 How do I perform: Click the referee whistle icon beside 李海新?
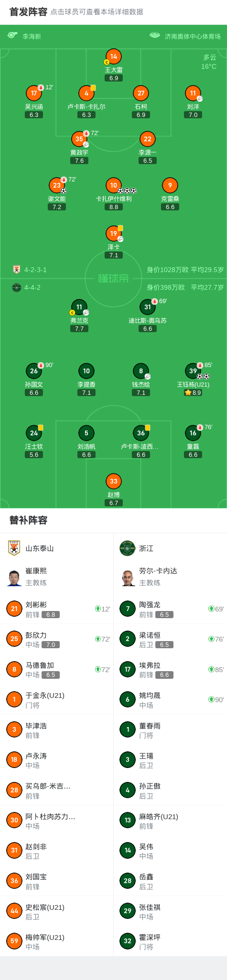12,35
